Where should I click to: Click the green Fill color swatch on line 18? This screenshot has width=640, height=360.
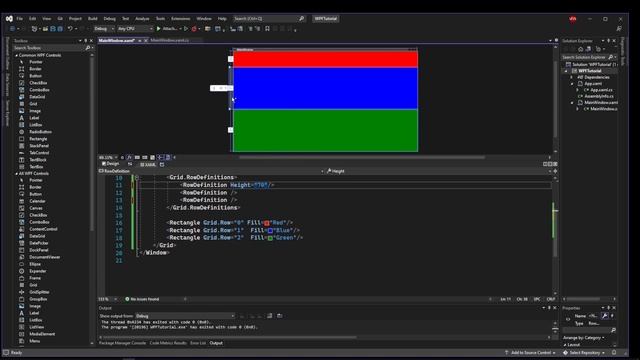click(x=270, y=238)
